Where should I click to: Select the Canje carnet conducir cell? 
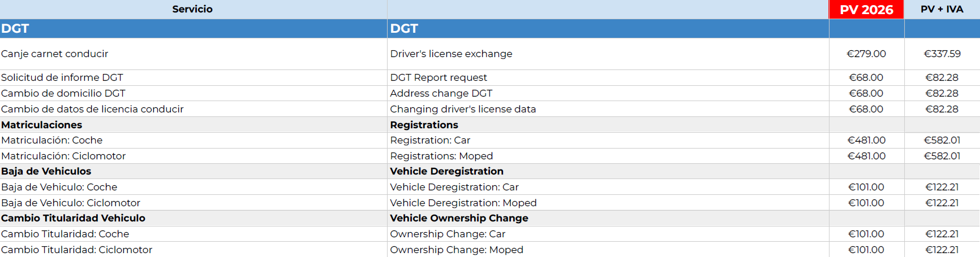coord(55,54)
